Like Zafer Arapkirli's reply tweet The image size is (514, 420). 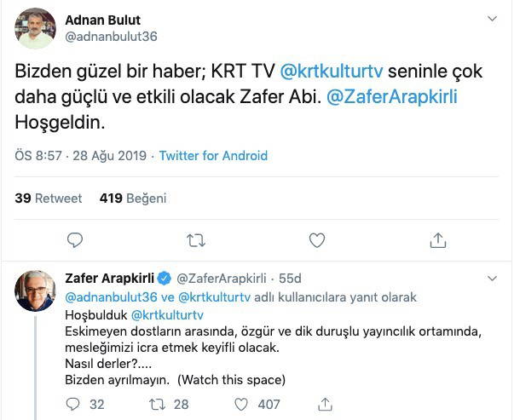coord(240,404)
